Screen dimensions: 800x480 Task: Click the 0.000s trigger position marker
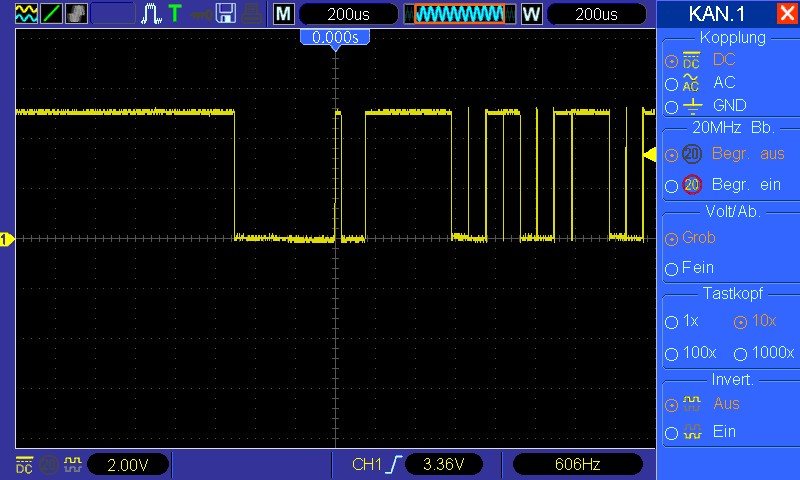(335, 37)
